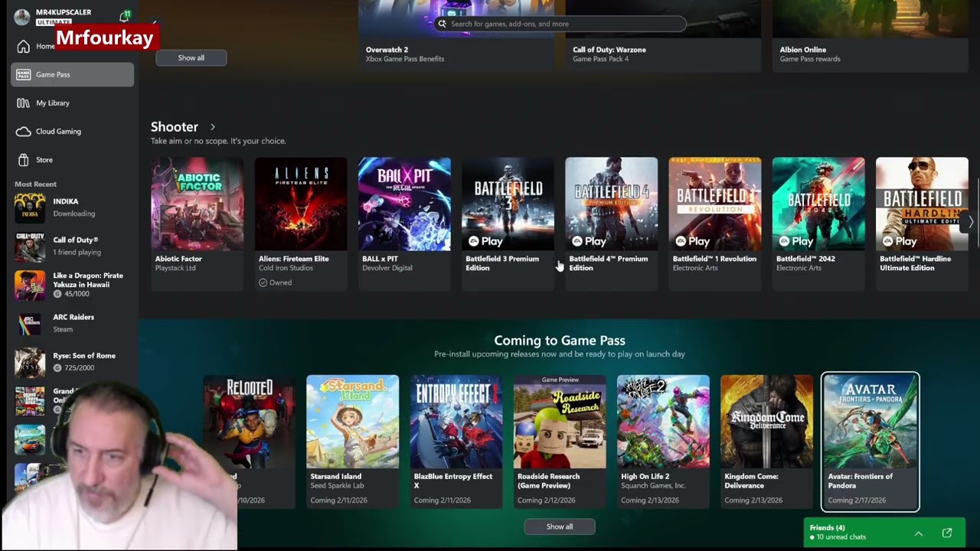
Task: Open High On Life 2 tile
Action: (x=663, y=442)
